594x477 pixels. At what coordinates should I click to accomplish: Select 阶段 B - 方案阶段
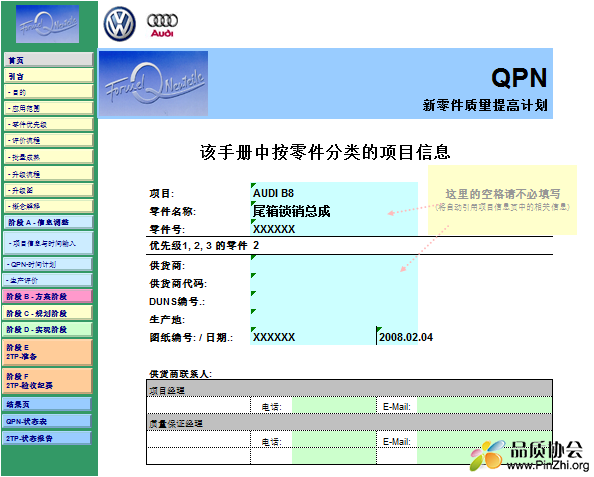(47, 296)
